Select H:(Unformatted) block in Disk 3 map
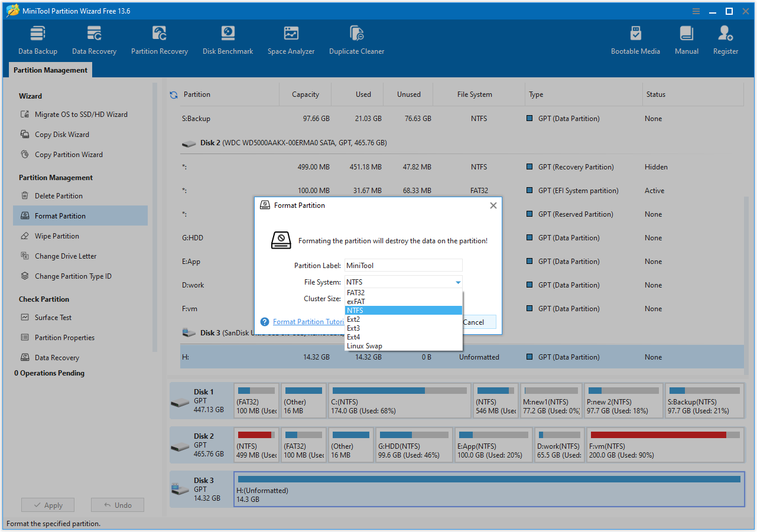Screen dimensions: 757x532 (489, 489)
